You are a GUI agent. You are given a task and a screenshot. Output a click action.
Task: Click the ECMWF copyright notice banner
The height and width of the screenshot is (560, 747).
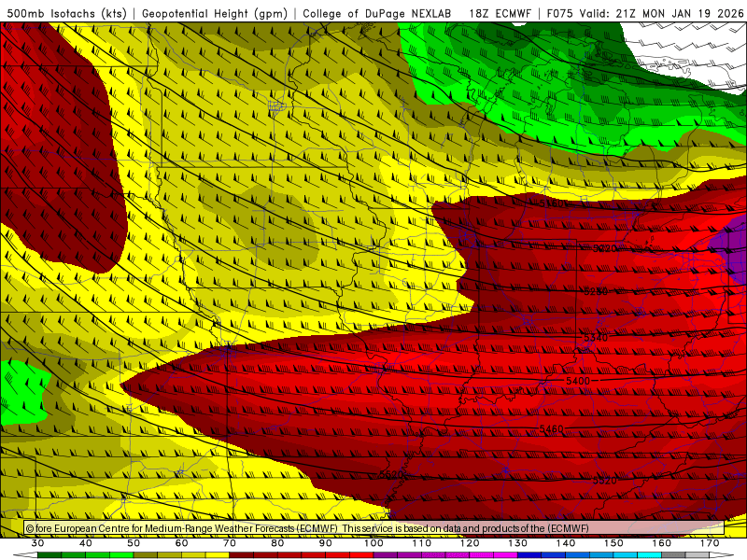374,528
